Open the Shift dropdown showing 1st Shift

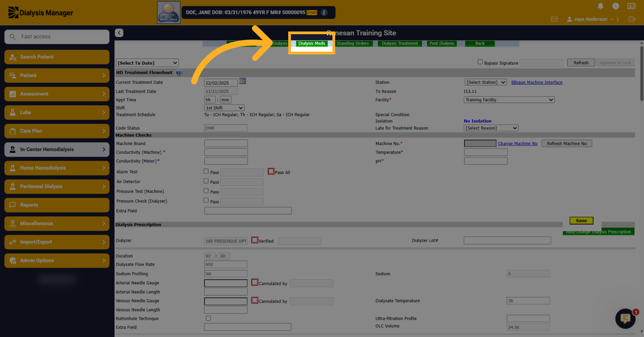click(224, 108)
